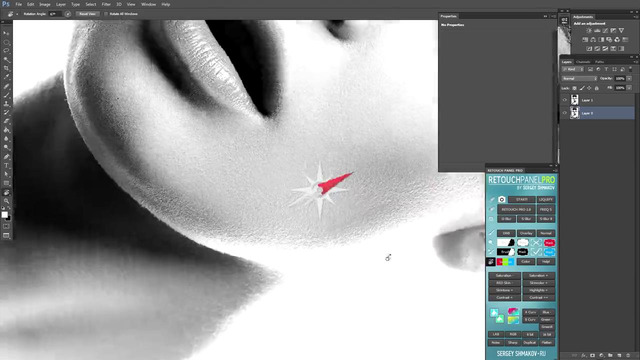Hide the selected bottom layer's eye icon
The image size is (640, 360).
pyautogui.click(x=565, y=113)
